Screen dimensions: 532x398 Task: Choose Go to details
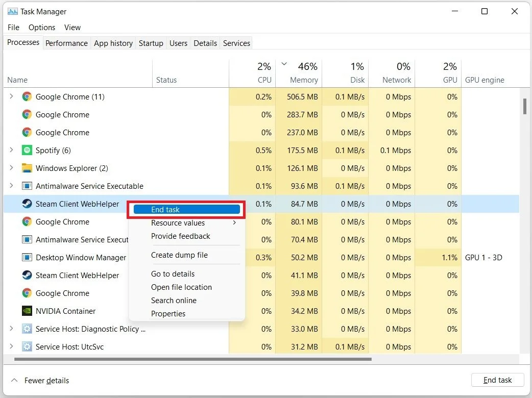coord(186,273)
